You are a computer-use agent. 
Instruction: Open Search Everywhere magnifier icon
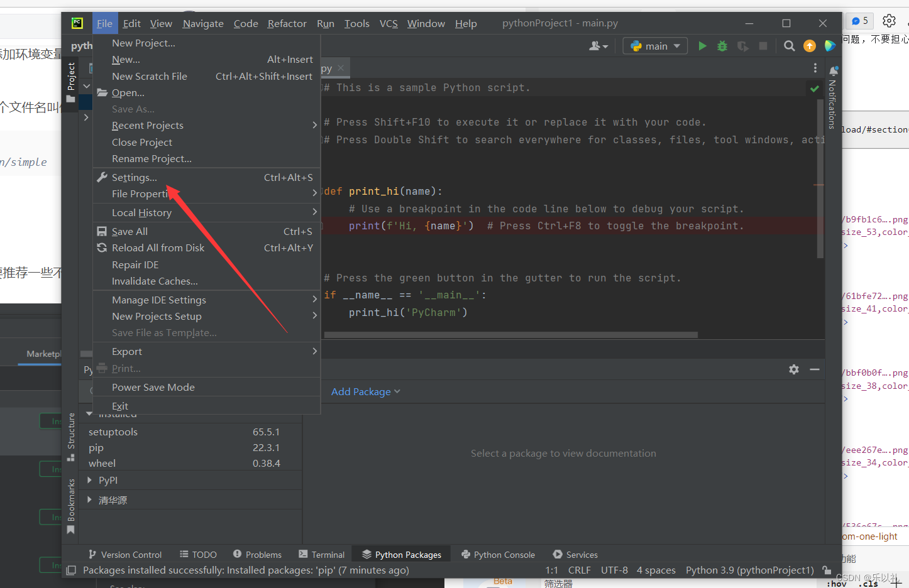coord(790,46)
